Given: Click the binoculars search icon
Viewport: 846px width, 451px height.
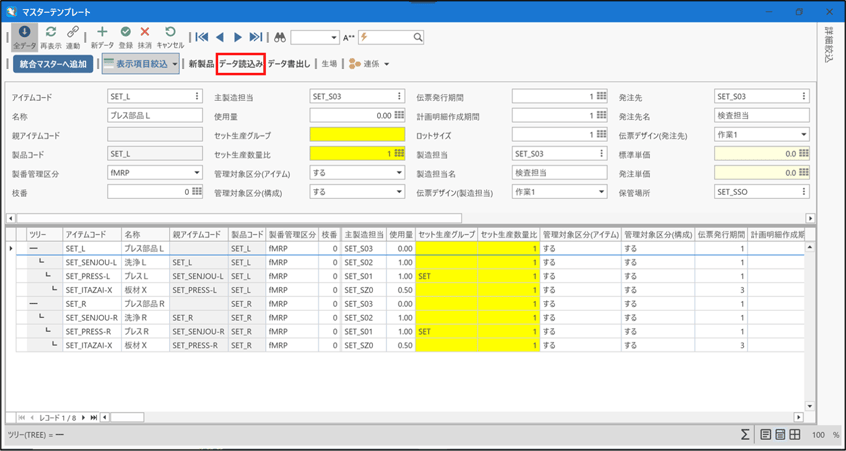Looking at the screenshot, I should (280, 37).
